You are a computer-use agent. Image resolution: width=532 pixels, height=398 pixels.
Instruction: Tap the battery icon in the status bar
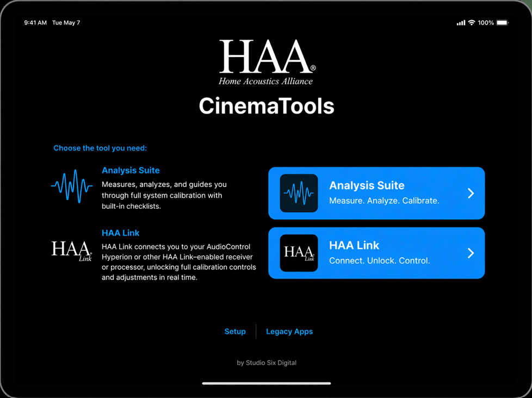coord(502,23)
